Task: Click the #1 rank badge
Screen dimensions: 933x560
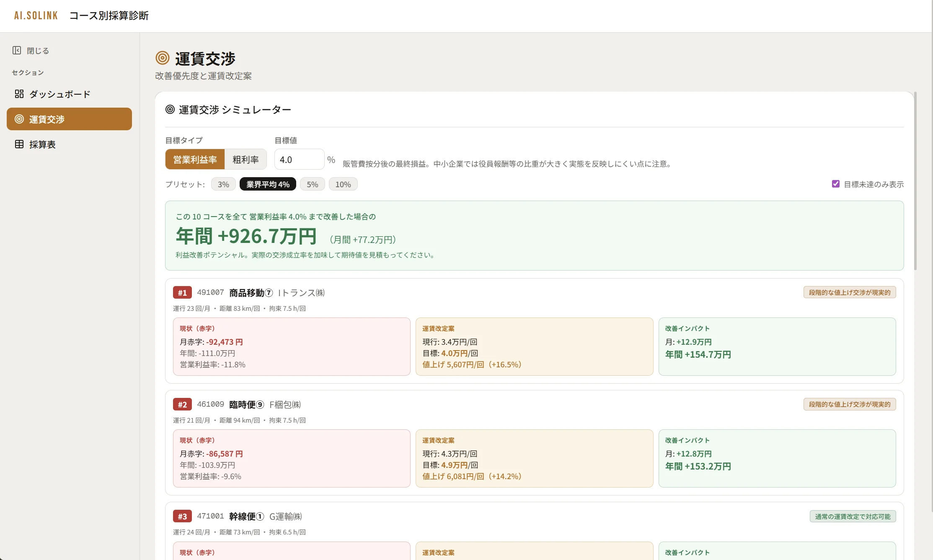Action: click(182, 292)
